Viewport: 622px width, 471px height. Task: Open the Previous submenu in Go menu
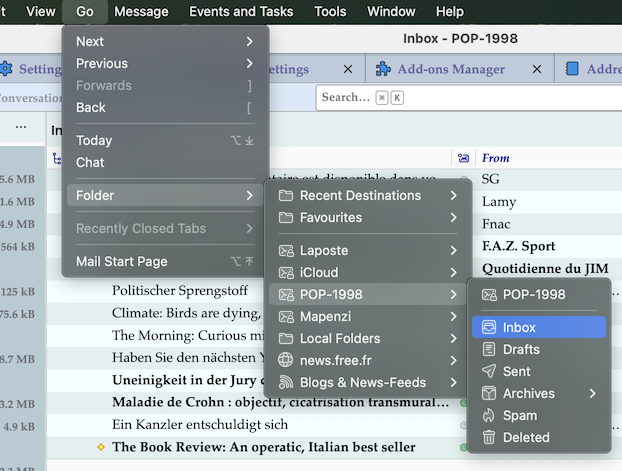point(165,63)
